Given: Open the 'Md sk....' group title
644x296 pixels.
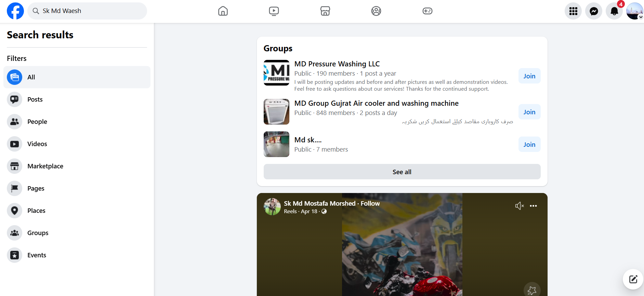Looking at the screenshot, I should [308, 140].
